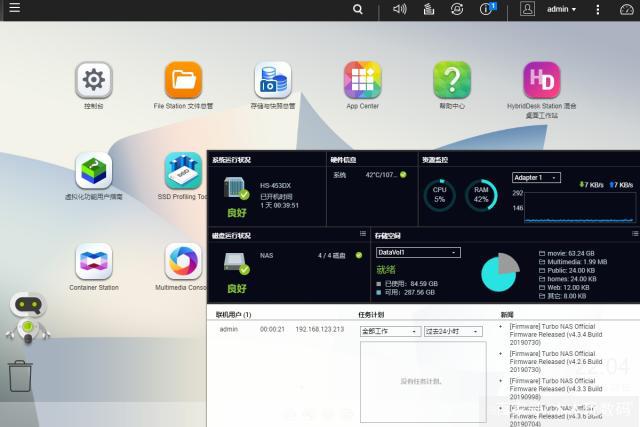Click the system health NAS icon

(237, 189)
